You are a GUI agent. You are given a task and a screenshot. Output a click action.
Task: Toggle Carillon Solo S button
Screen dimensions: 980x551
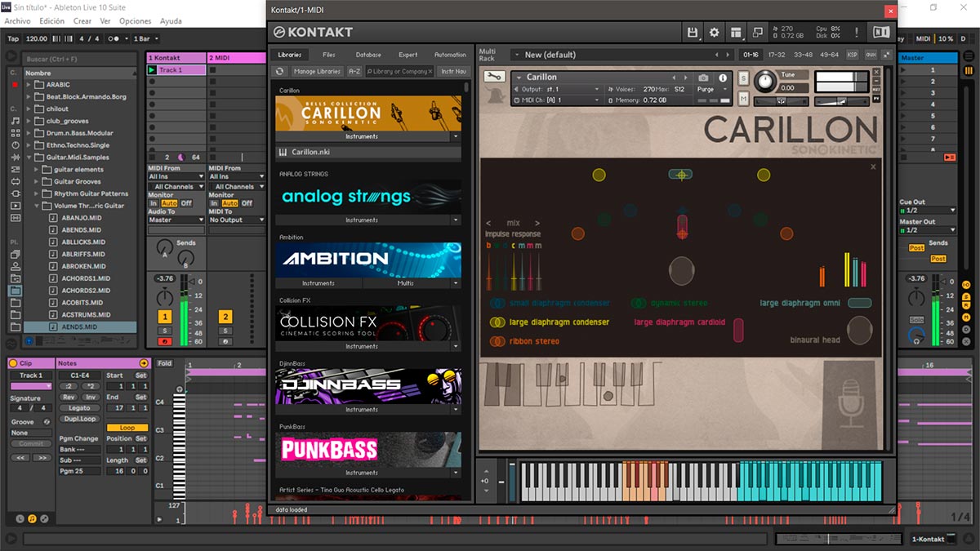coord(743,78)
